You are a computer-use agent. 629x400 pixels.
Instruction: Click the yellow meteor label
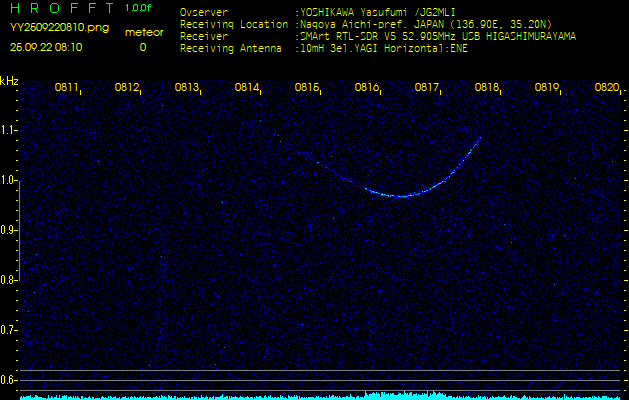point(144,32)
